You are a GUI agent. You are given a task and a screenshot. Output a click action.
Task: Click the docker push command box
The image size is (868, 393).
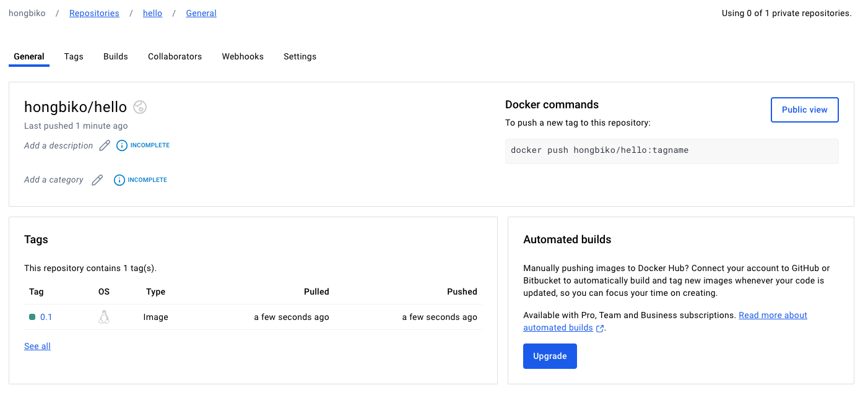point(672,151)
